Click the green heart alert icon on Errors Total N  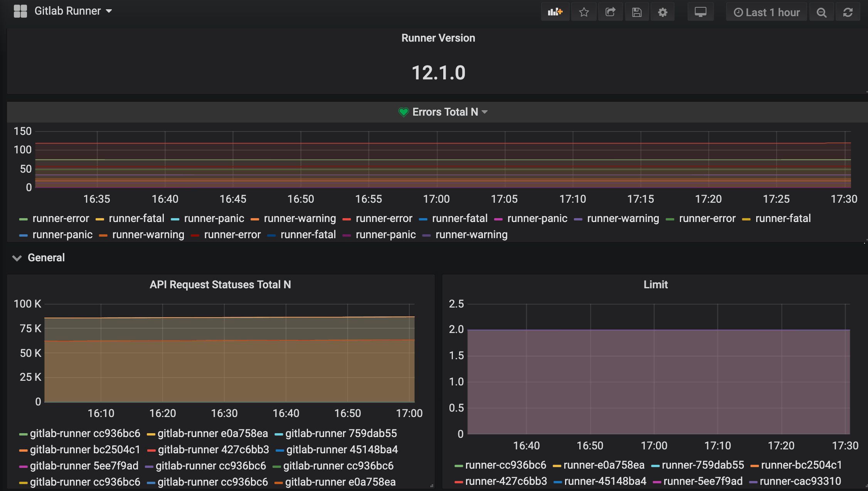coord(403,112)
